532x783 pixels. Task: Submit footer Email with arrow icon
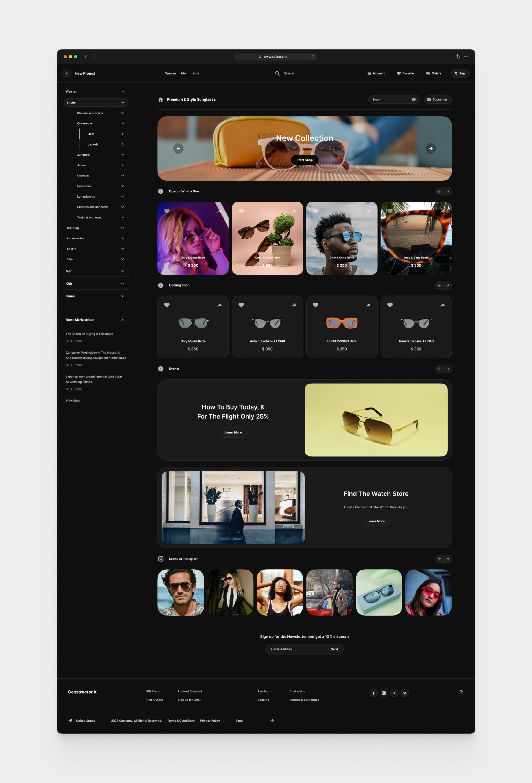click(272, 721)
